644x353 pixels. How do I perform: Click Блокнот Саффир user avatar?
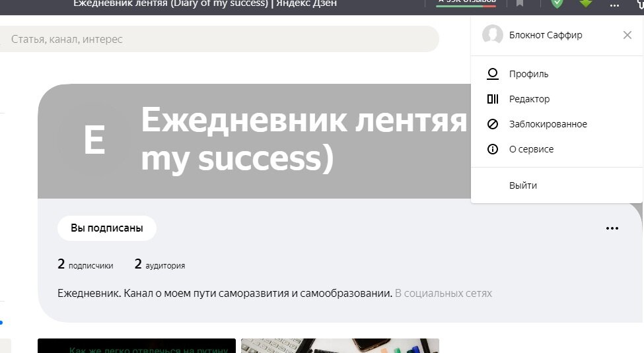(493, 34)
